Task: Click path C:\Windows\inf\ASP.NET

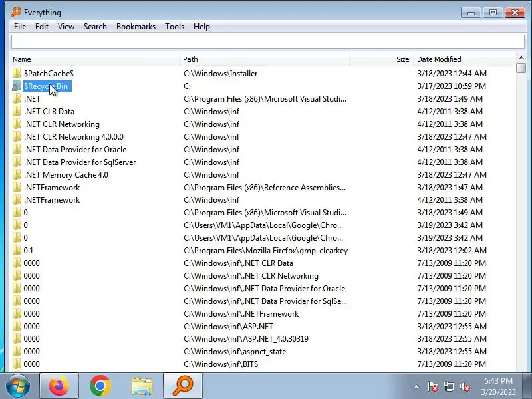Action: (x=228, y=326)
